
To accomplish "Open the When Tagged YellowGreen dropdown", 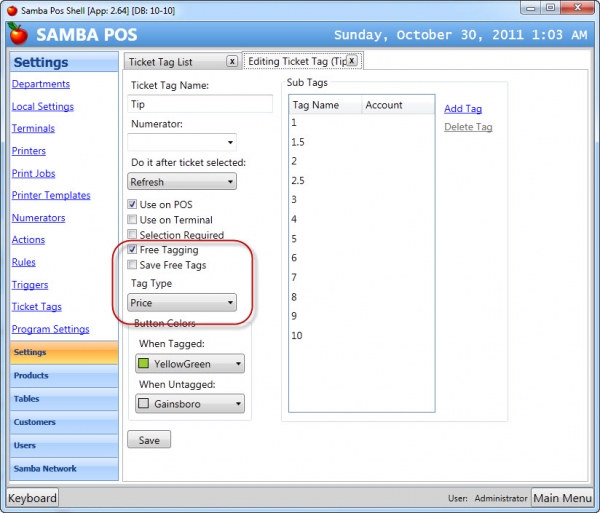I will click(190, 363).
